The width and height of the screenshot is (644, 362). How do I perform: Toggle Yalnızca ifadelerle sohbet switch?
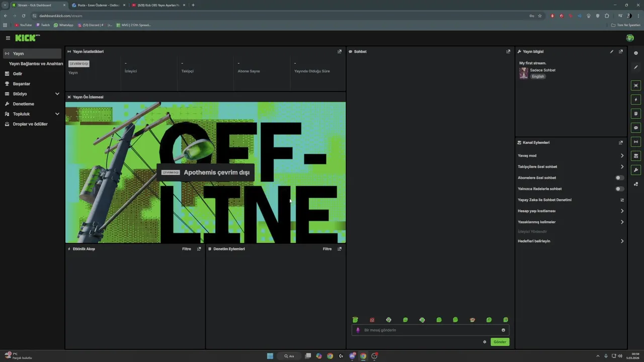[x=620, y=189]
